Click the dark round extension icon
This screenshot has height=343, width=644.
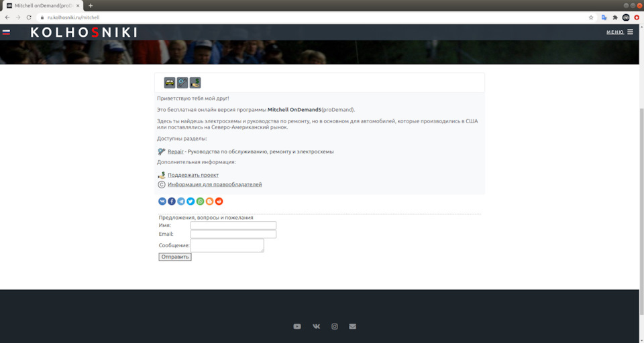(626, 17)
